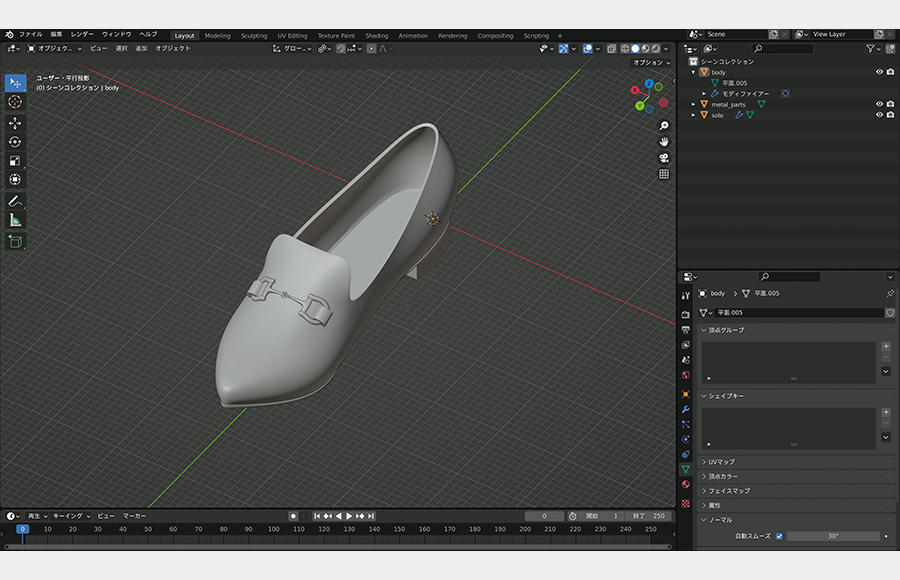Screen dimensions: 900x580
Task: Select the Move tool in the left toolbar
Action: [15, 123]
